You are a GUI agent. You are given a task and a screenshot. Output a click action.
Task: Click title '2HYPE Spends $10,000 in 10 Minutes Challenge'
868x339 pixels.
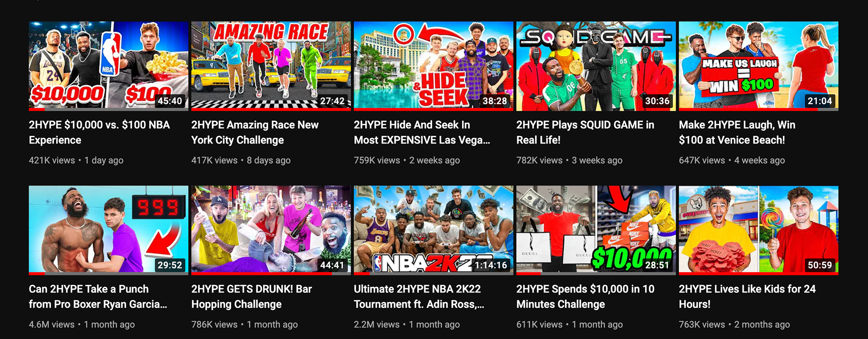point(585,296)
